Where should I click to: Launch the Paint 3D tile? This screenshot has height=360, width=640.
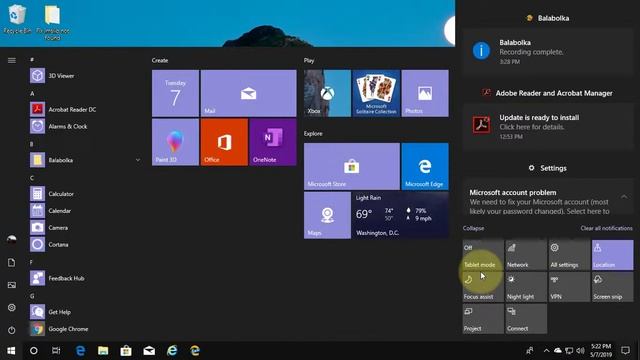(x=176, y=142)
